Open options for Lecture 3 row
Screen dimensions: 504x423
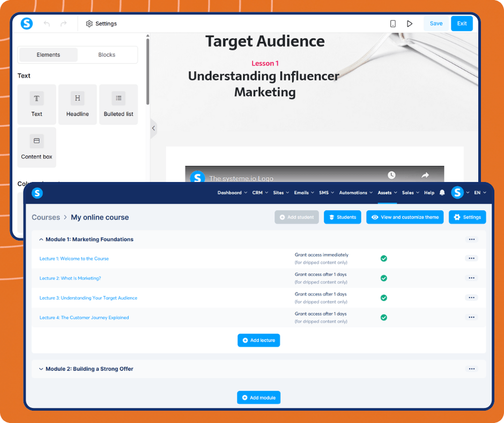point(471,297)
